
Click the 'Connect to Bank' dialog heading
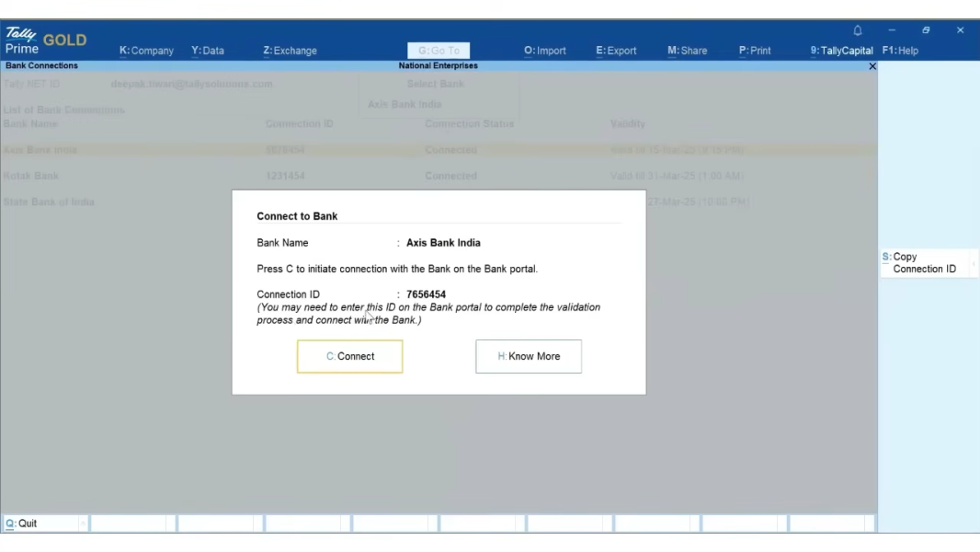click(297, 216)
